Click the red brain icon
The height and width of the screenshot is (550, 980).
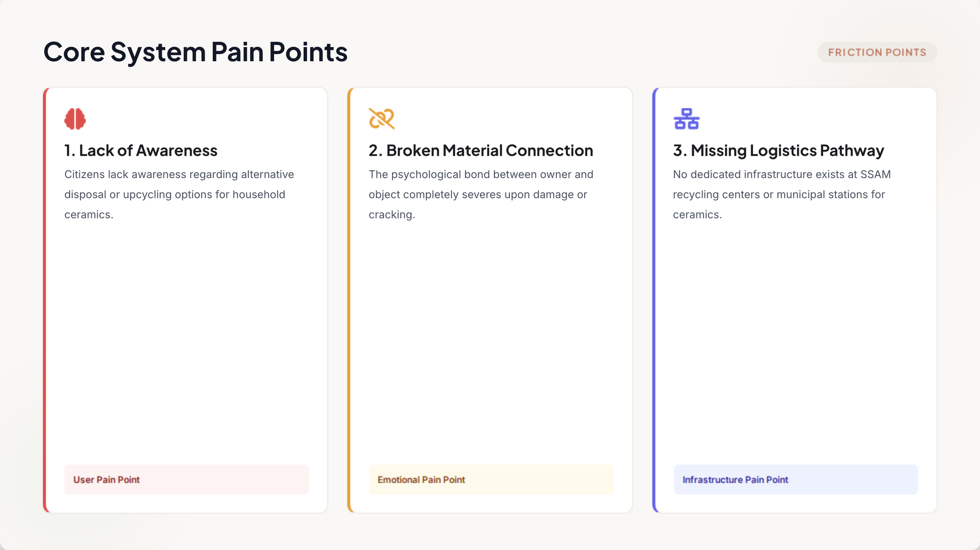click(x=75, y=118)
